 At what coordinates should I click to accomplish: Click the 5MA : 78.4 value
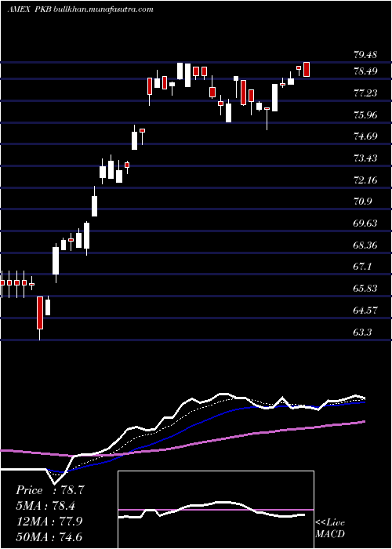[45, 506]
